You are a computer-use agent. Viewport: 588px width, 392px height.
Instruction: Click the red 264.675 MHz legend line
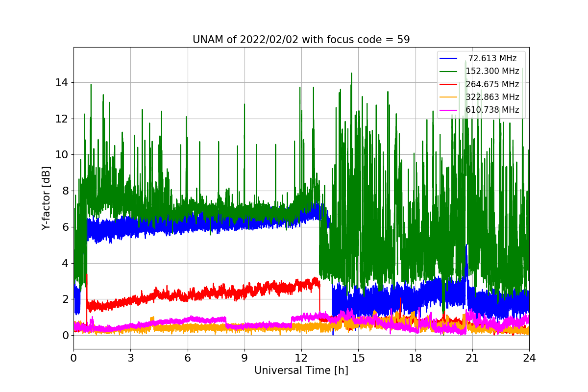448,84
